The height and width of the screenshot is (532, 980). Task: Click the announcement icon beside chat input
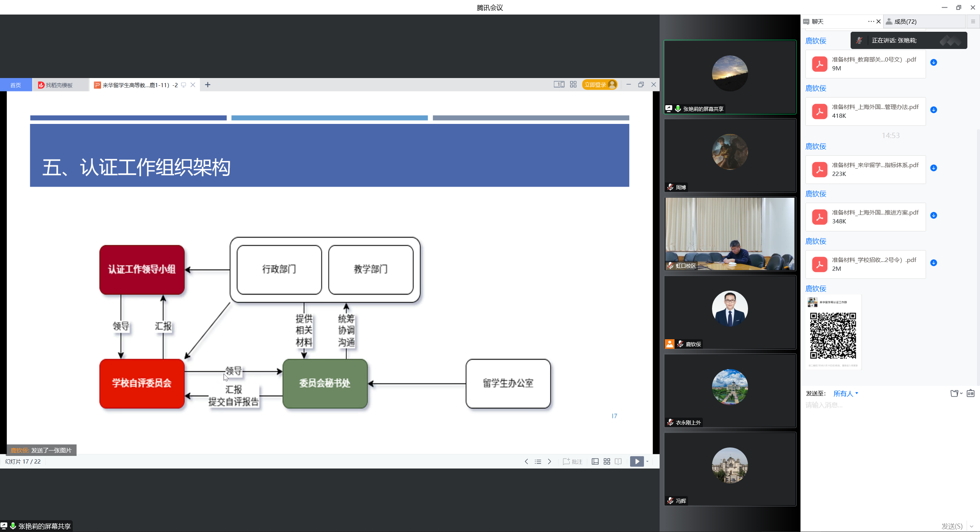[970, 394]
